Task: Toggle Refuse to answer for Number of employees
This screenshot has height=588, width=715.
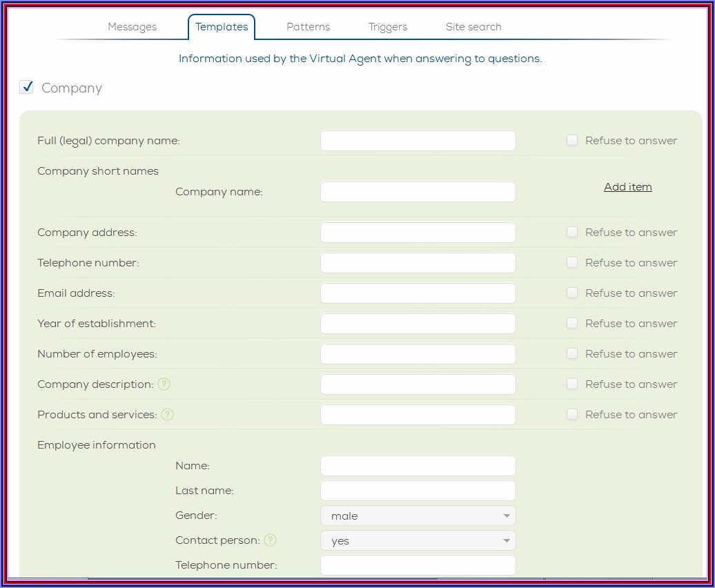Action: [x=572, y=353]
